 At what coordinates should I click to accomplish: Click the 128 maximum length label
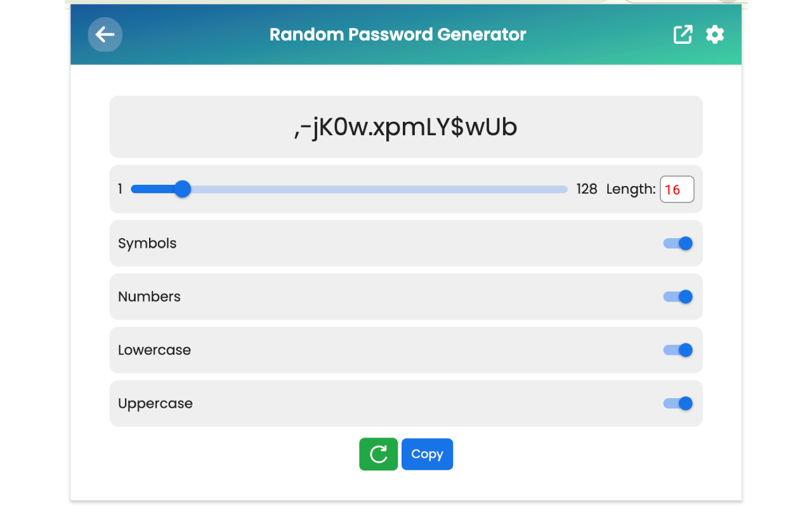(587, 189)
